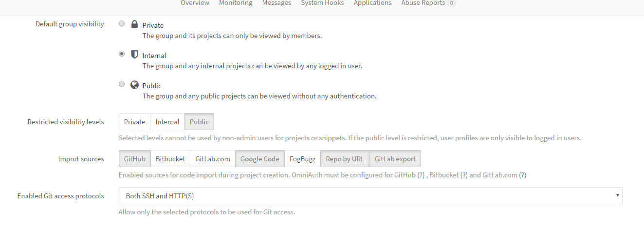Enable Bitbucket as an import source
This screenshot has height=230, width=644.
170,159
